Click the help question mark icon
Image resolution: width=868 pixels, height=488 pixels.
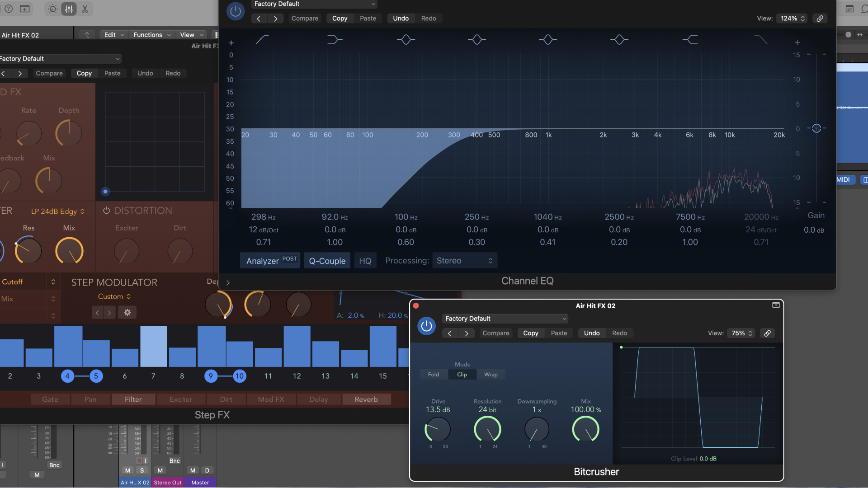9,9
